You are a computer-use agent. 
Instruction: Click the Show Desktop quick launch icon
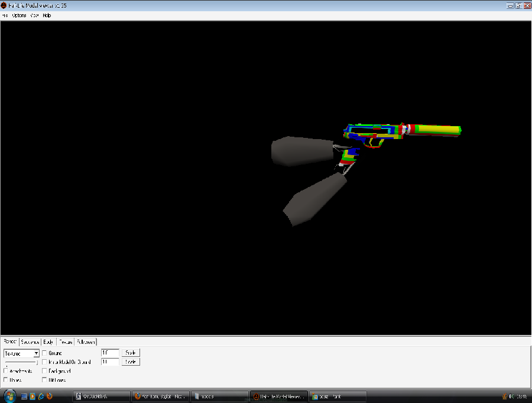pos(25,396)
